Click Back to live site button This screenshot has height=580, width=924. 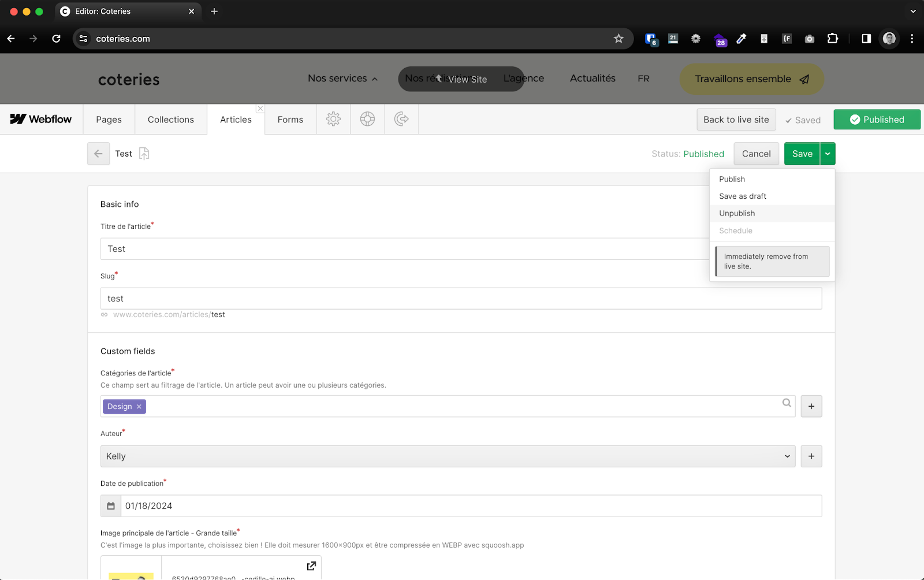736,120
